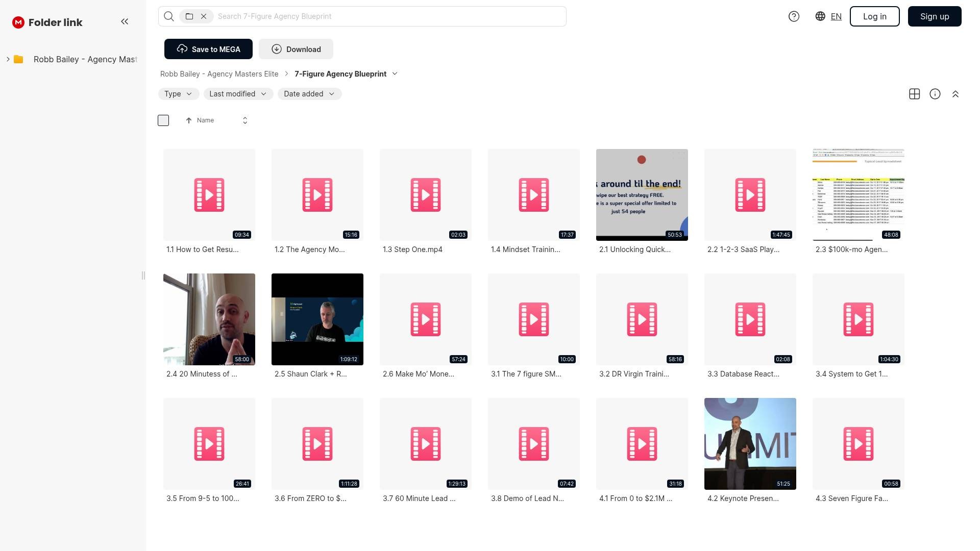The height and width of the screenshot is (551, 980).
Task: Expand the Robb Bailey folder tree arrow
Action: click(x=8, y=59)
